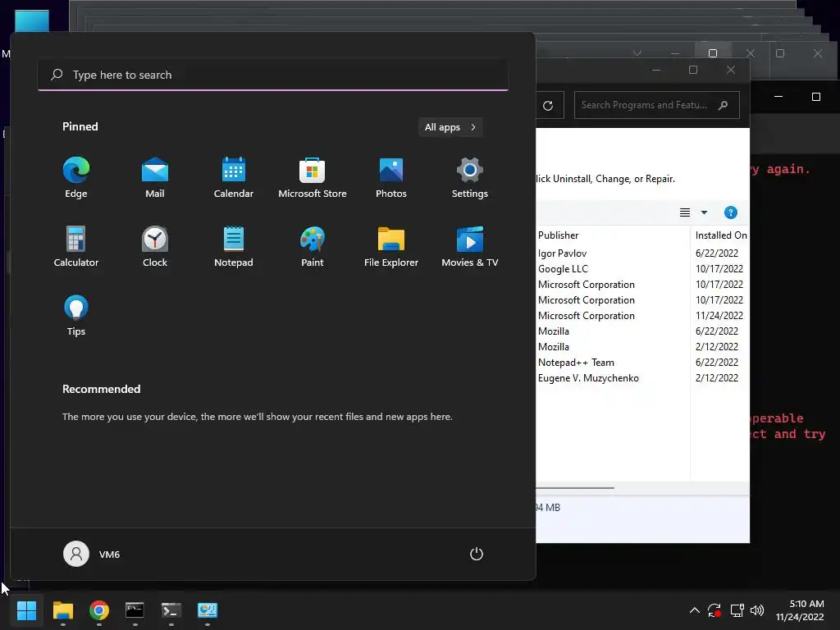This screenshot has width=840, height=630.
Task: Switch to Control Panel on taskbar
Action: [x=208, y=610]
